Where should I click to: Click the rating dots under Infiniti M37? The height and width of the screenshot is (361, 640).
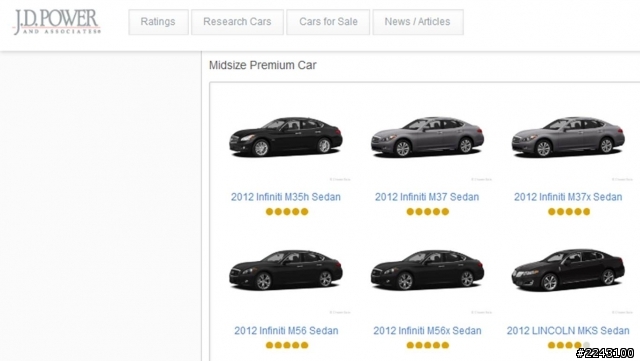[x=428, y=212]
